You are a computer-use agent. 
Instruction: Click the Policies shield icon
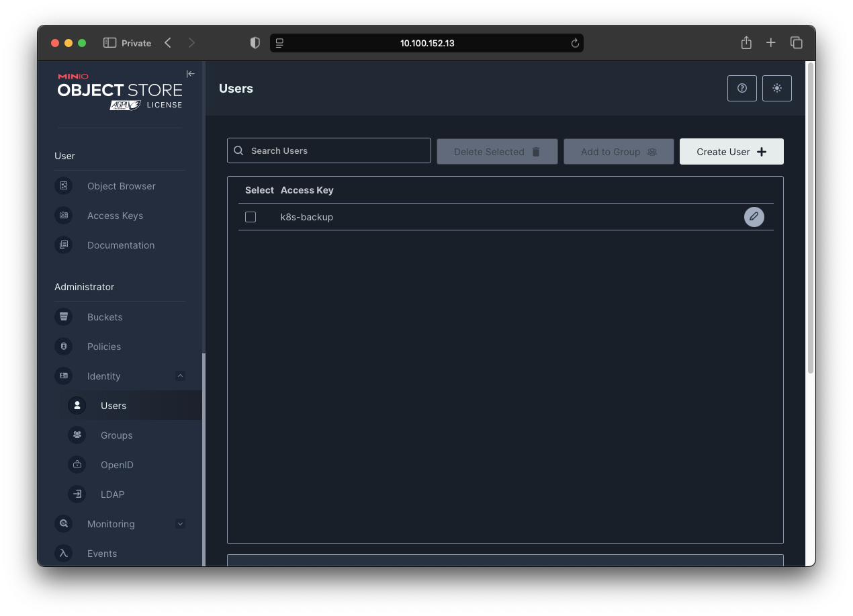63,346
